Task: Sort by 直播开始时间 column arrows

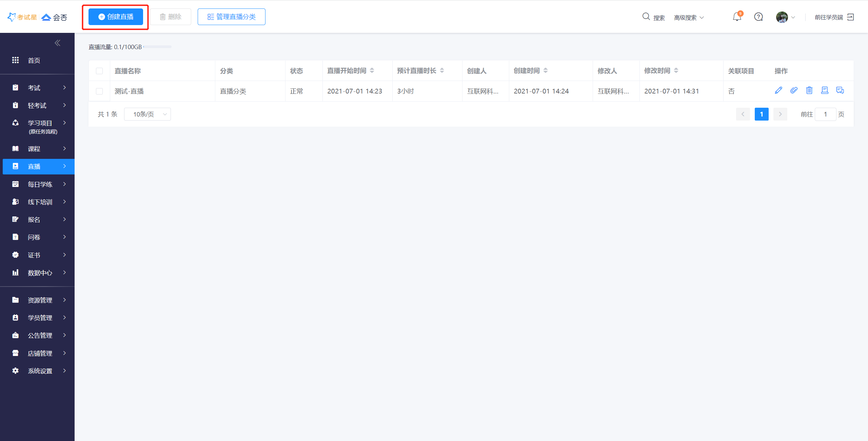Action: click(x=372, y=70)
